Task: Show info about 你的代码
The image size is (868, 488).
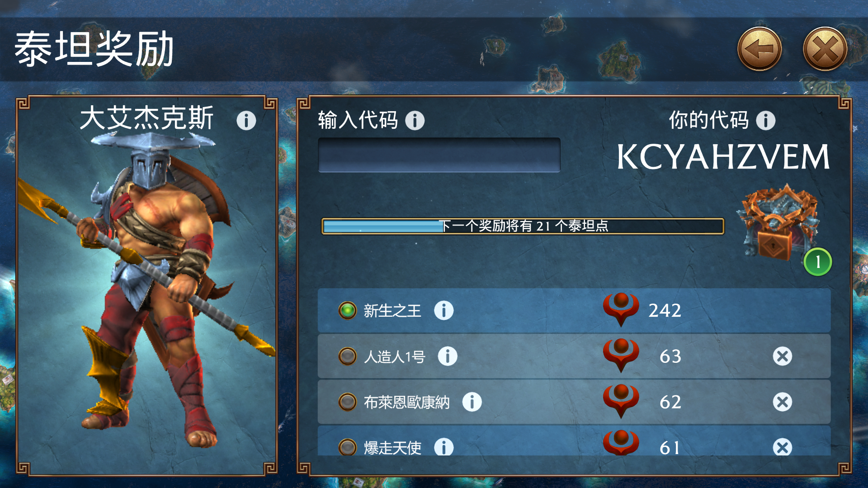Action: (766, 121)
